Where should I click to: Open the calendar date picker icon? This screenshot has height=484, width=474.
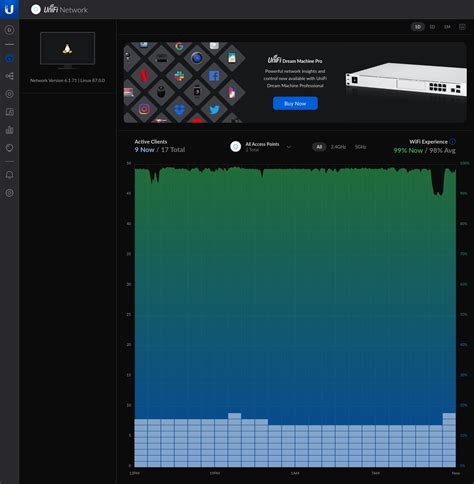click(462, 27)
